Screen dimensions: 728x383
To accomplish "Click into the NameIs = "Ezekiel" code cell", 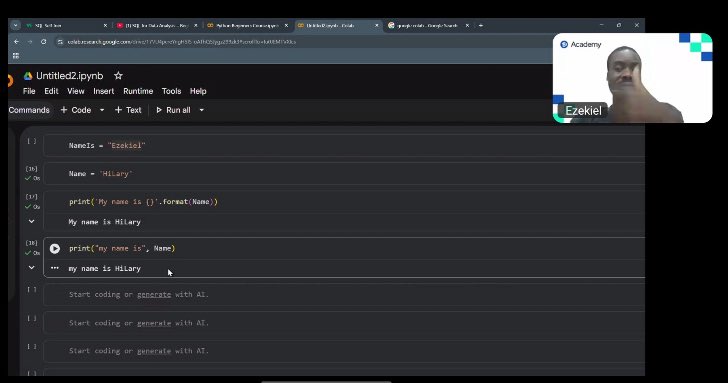I will point(344,145).
